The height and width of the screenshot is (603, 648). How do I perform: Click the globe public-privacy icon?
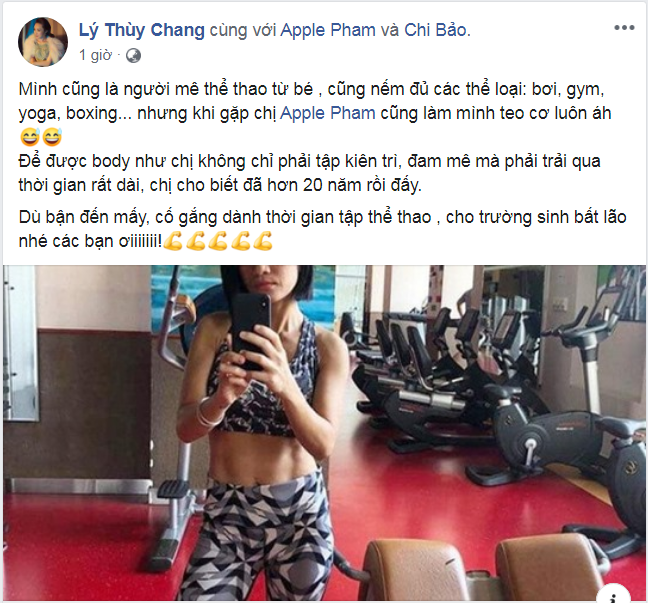(133, 56)
